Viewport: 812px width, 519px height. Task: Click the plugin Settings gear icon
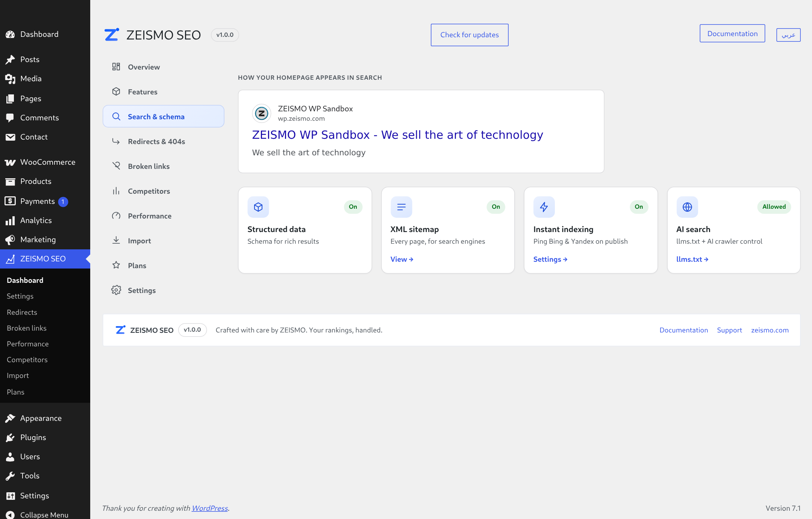pyautogui.click(x=116, y=290)
